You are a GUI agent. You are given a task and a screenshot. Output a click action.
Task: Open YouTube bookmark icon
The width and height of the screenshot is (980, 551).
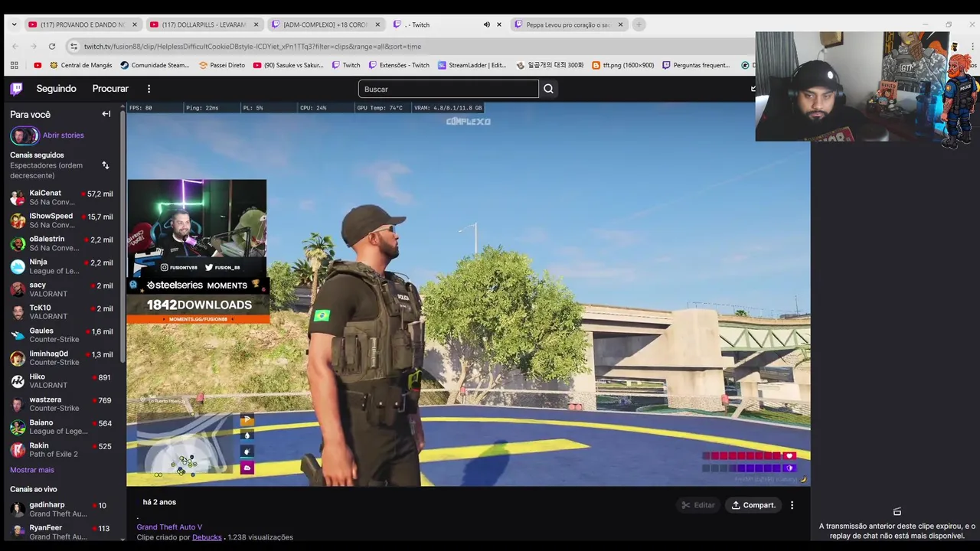[x=38, y=65]
